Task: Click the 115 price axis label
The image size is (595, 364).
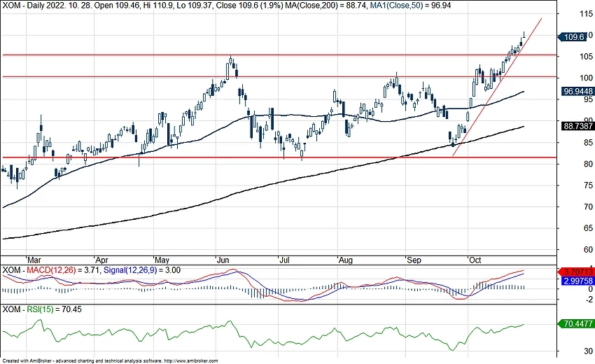Action: 586,14
